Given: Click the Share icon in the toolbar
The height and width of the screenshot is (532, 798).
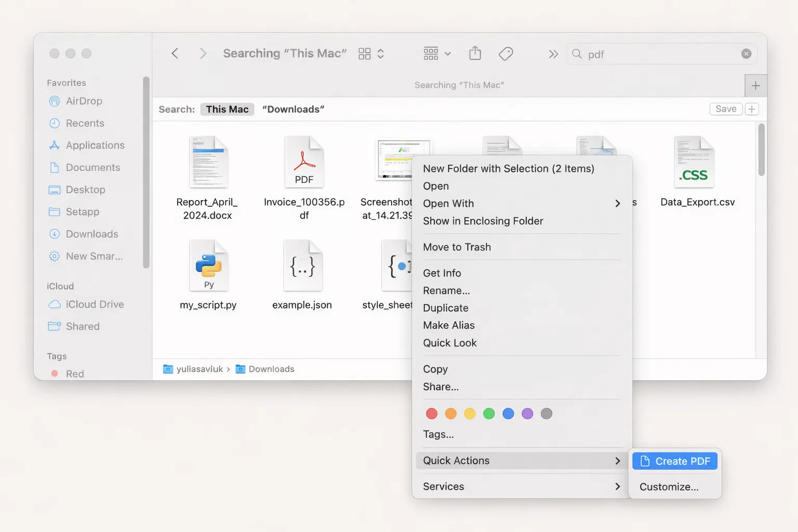Looking at the screenshot, I should [474, 53].
